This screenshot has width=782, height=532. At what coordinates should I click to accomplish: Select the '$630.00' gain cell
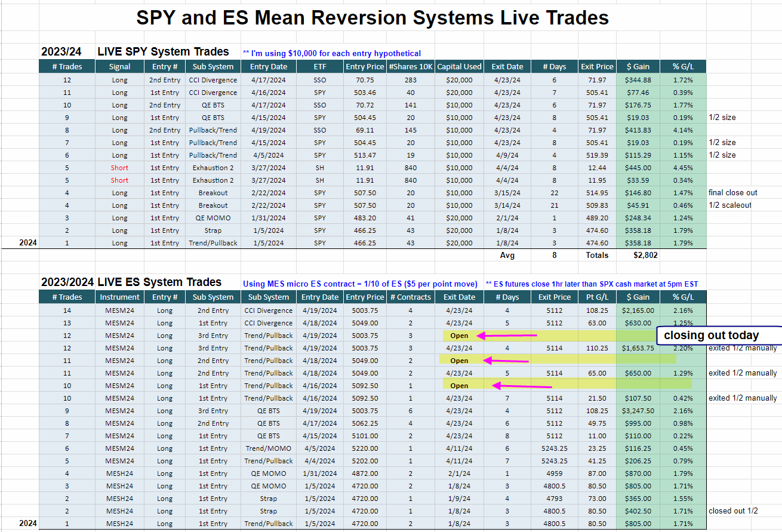pyautogui.click(x=638, y=323)
